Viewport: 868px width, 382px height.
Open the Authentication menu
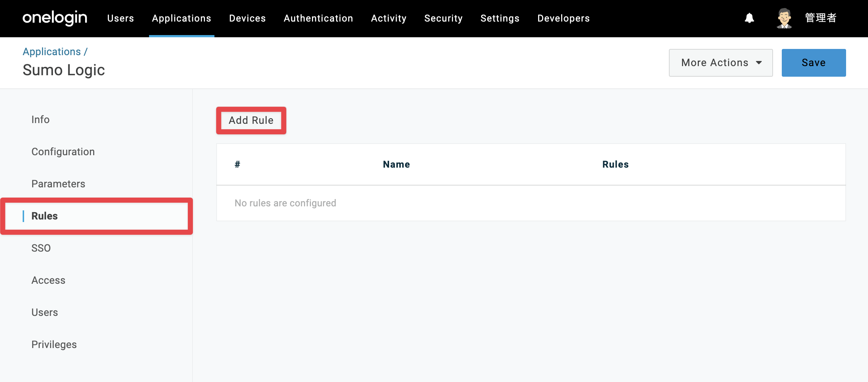[x=318, y=18]
